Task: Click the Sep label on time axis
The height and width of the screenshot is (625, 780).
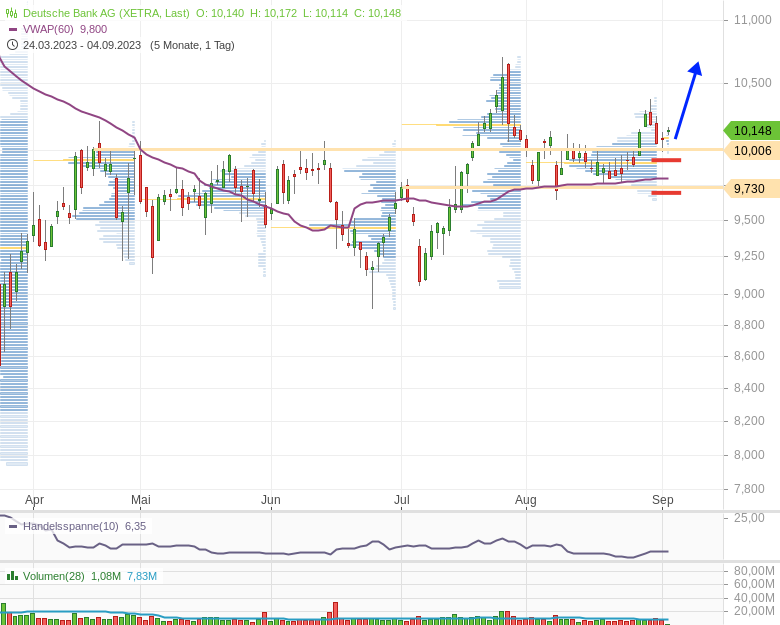Action: [663, 500]
